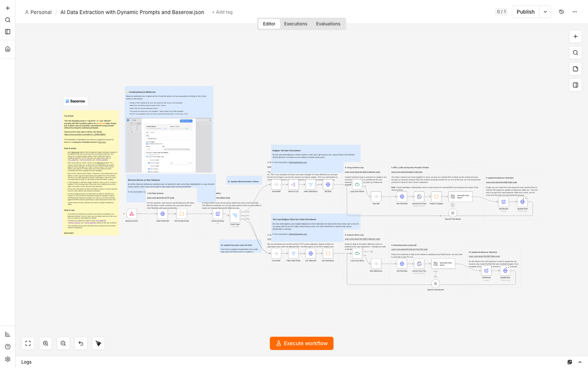
Task: Click the Filter Valid Rows node
Action: tap(311, 184)
